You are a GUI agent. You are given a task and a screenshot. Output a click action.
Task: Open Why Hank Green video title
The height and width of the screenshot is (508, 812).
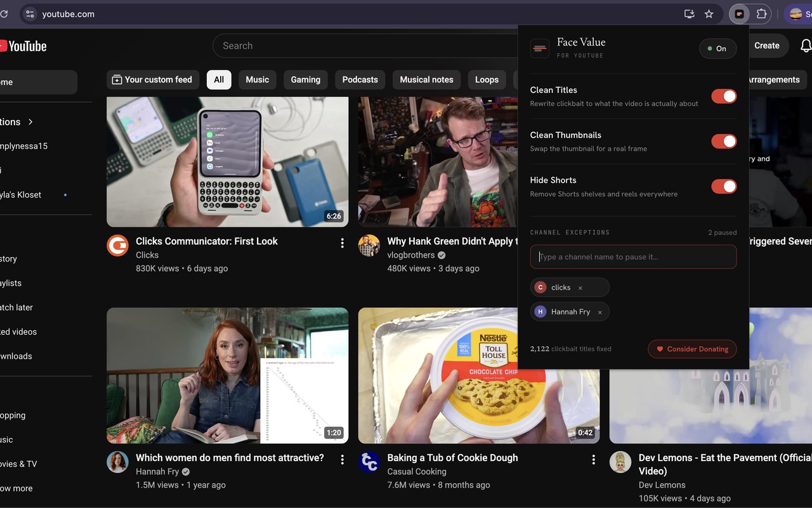452,241
